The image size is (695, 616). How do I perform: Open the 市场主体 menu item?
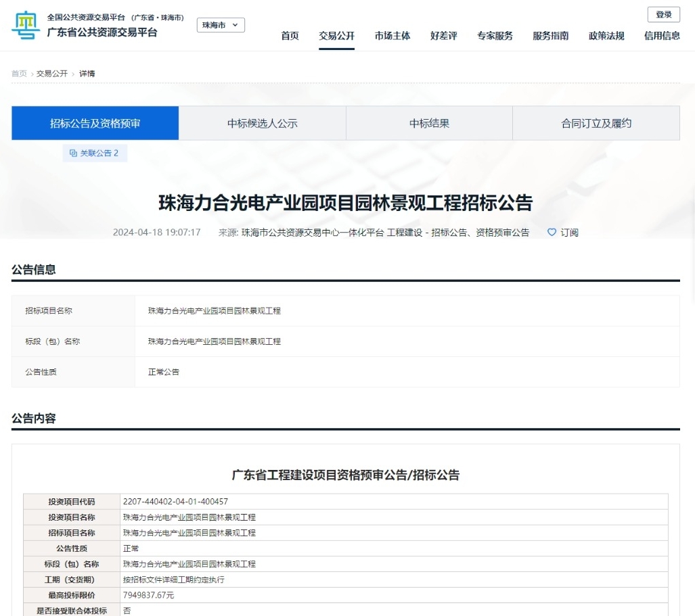pyautogui.click(x=392, y=37)
